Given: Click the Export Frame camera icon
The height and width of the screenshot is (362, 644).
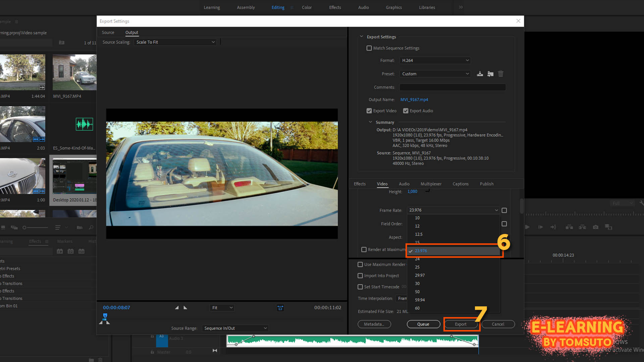Looking at the screenshot, I should tap(595, 227).
